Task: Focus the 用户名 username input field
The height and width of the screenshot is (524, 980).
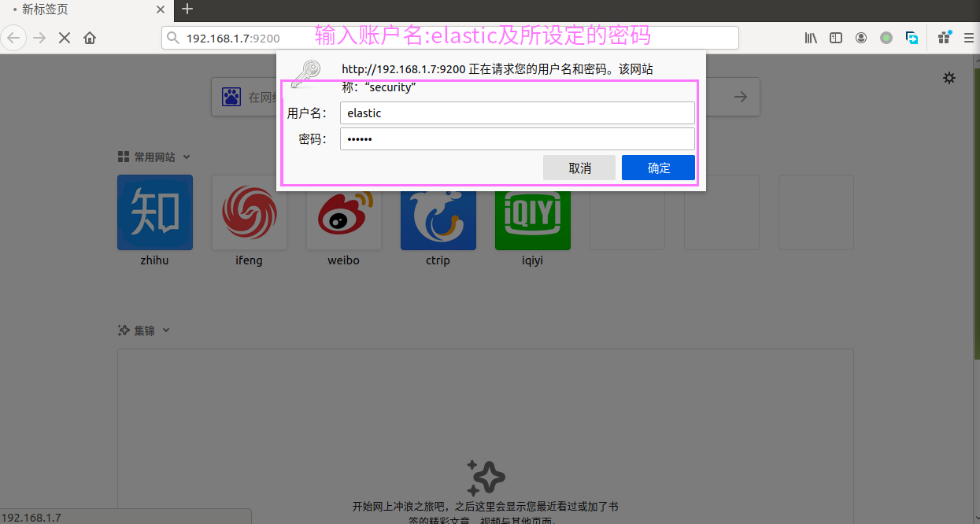Action: point(517,113)
